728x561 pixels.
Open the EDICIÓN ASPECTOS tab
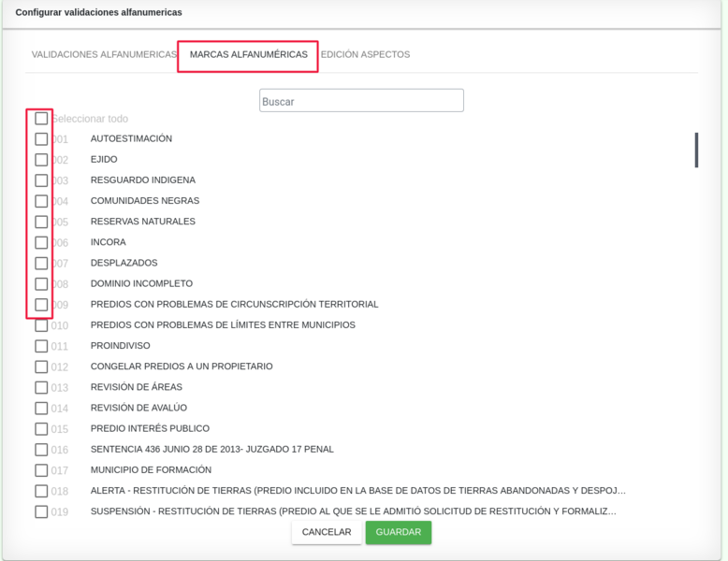pyautogui.click(x=365, y=55)
